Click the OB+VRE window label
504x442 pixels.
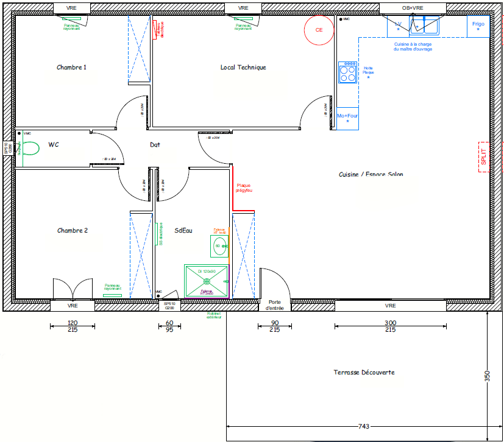click(x=413, y=8)
